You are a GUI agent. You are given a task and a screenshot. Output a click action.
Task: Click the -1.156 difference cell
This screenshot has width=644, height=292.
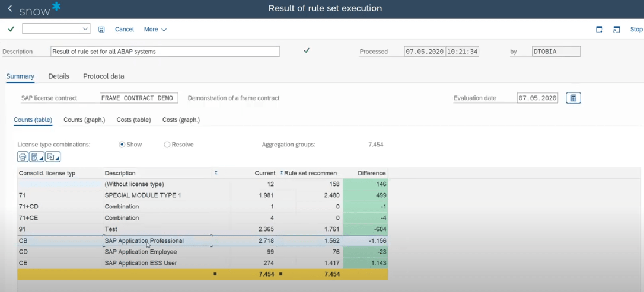coord(365,240)
